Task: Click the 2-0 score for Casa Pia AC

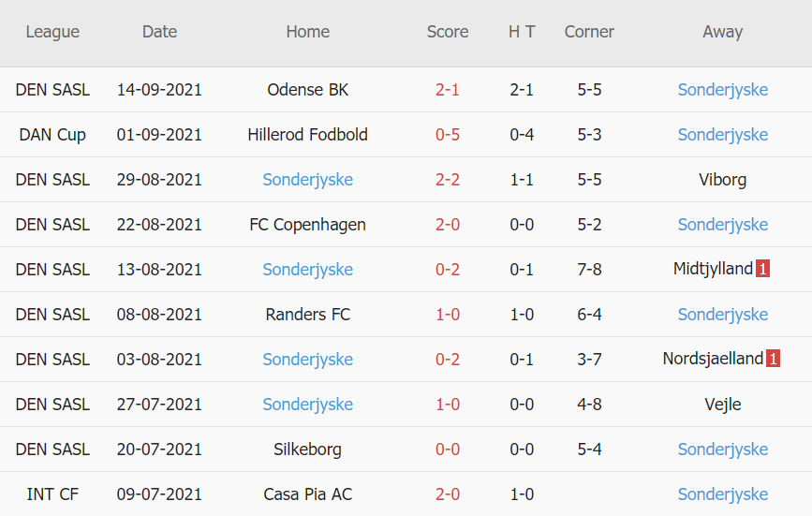Action: [x=447, y=494]
